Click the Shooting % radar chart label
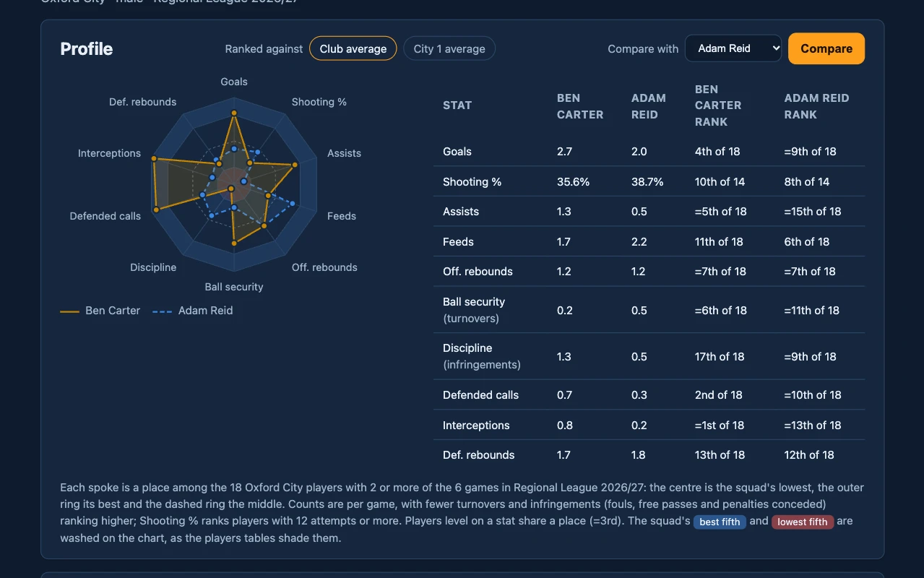Image resolution: width=924 pixels, height=578 pixels. [x=319, y=102]
